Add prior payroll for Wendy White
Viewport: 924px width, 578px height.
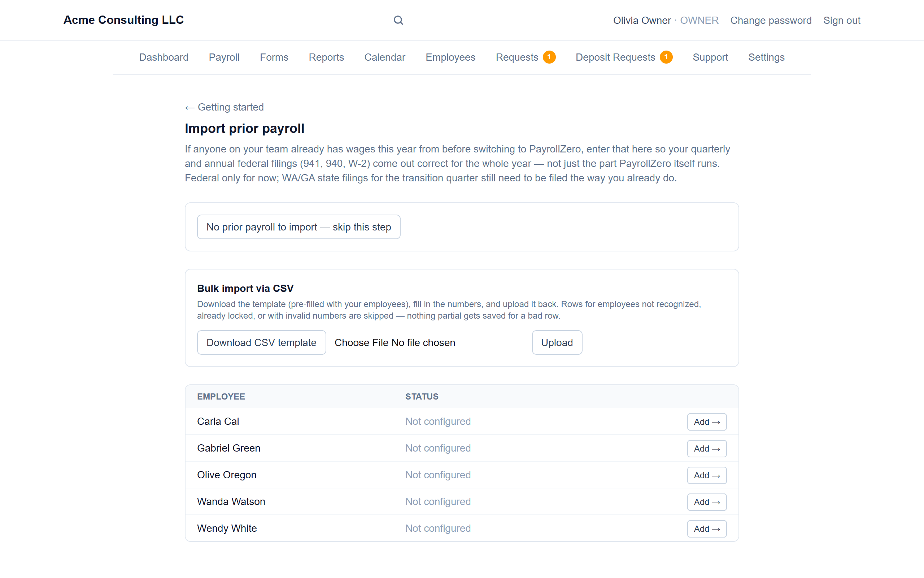(707, 529)
